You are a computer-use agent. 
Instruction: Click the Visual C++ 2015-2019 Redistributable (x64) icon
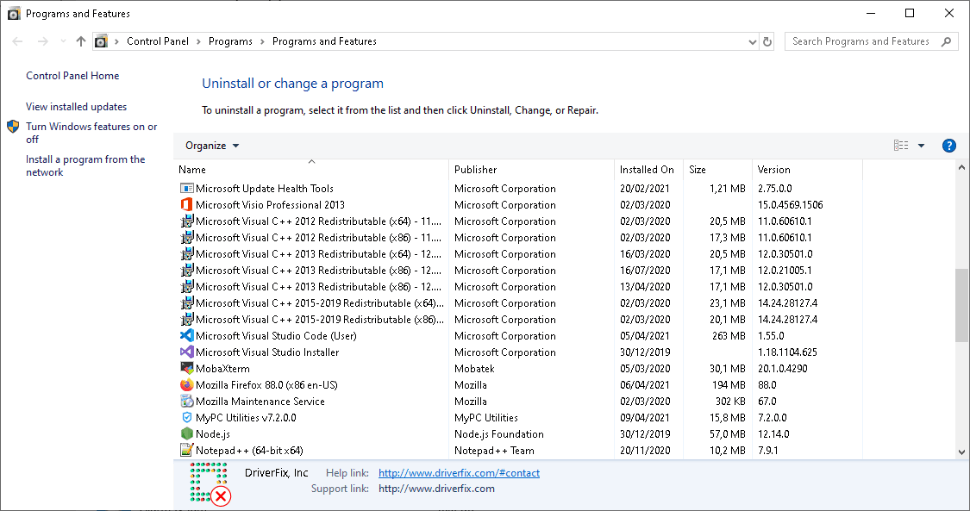click(186, 303)
